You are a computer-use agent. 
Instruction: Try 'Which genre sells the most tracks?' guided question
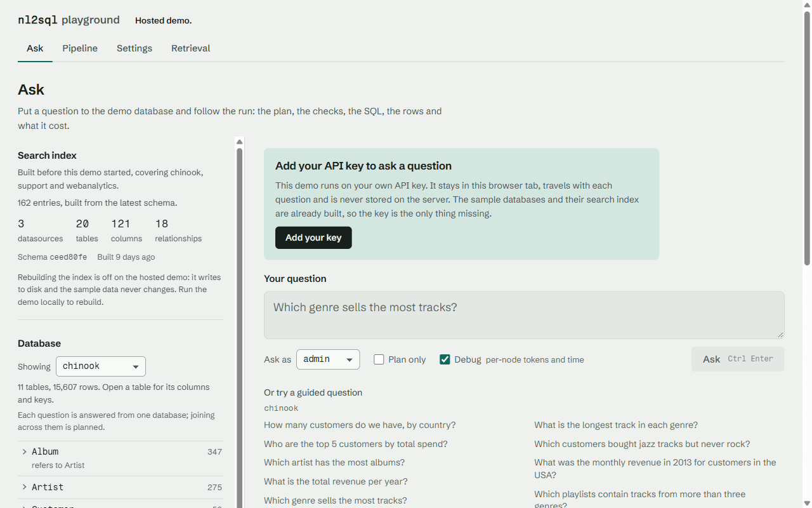click(336, 500)
